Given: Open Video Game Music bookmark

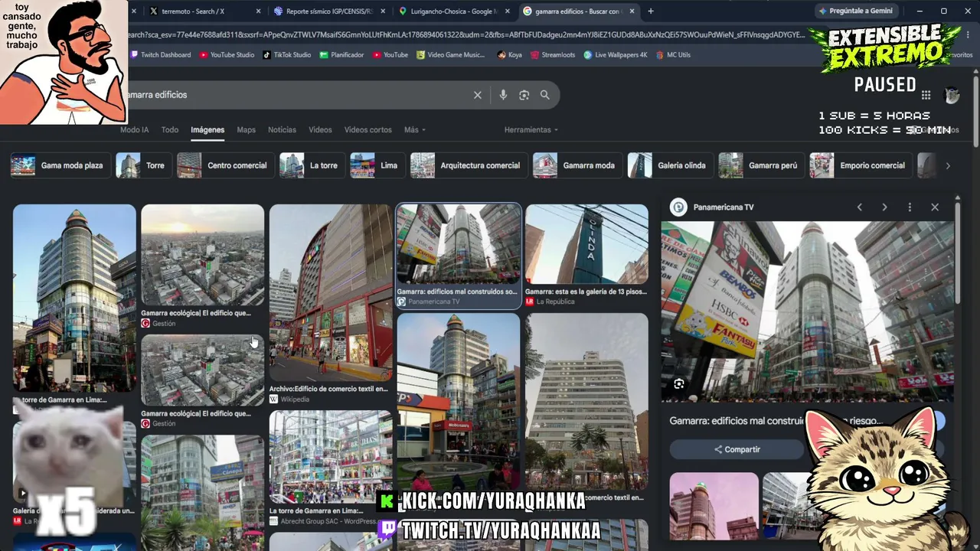Looking at the screenshot, I should [451, 55].
